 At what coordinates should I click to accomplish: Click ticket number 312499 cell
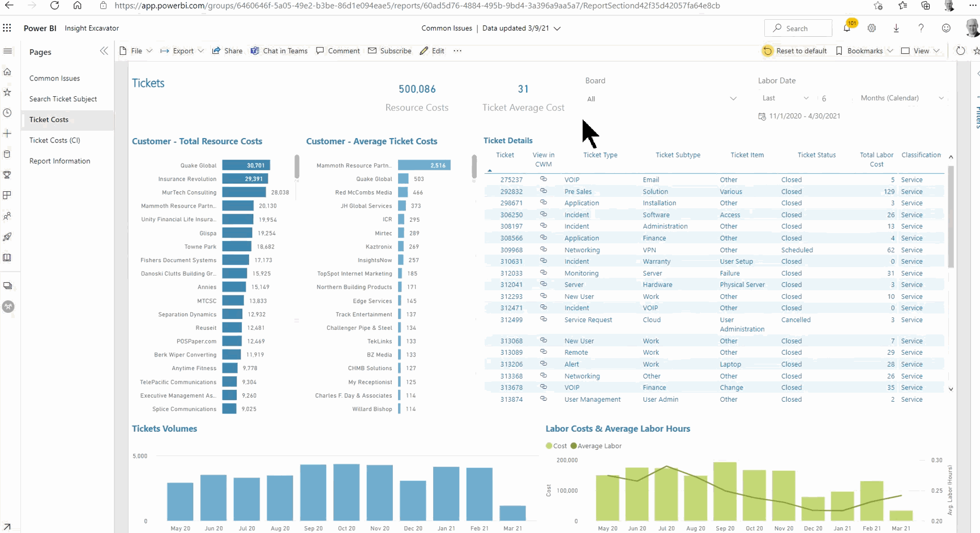(x=511, y=320)
